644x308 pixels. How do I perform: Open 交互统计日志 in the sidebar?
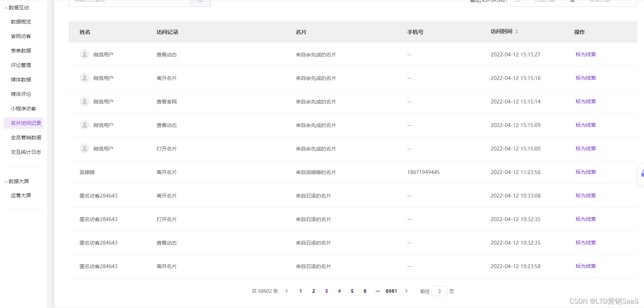coord(26,152)
